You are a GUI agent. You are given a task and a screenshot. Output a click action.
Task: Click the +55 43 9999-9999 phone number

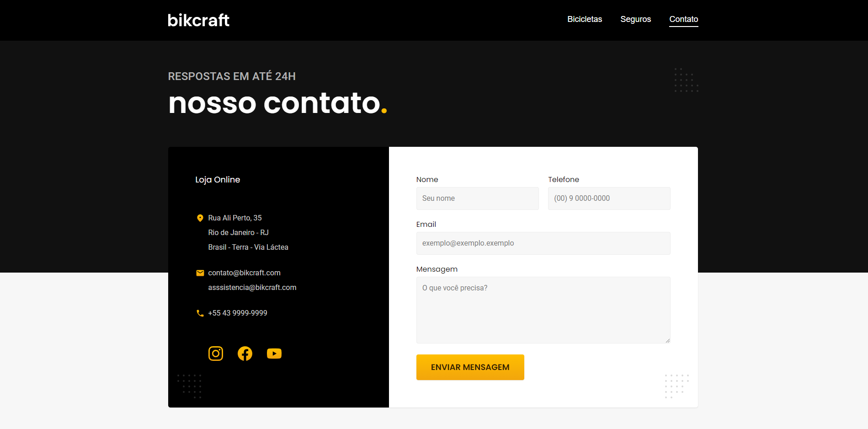(x=238, y=313)
